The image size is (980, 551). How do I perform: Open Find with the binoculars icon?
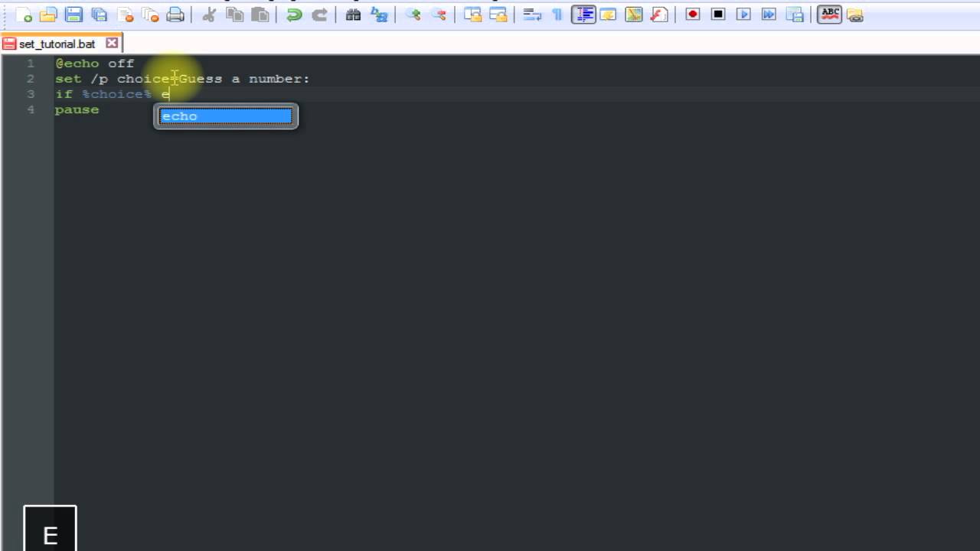353,15
